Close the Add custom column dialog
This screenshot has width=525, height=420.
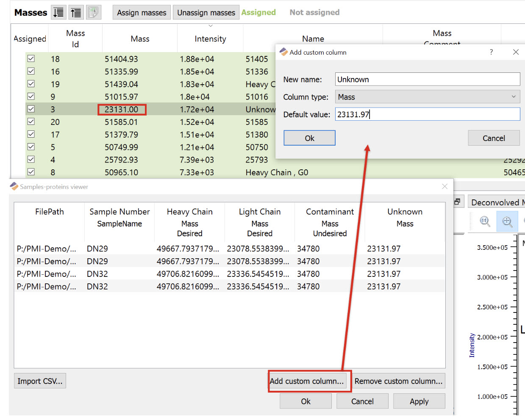(516, 52)
